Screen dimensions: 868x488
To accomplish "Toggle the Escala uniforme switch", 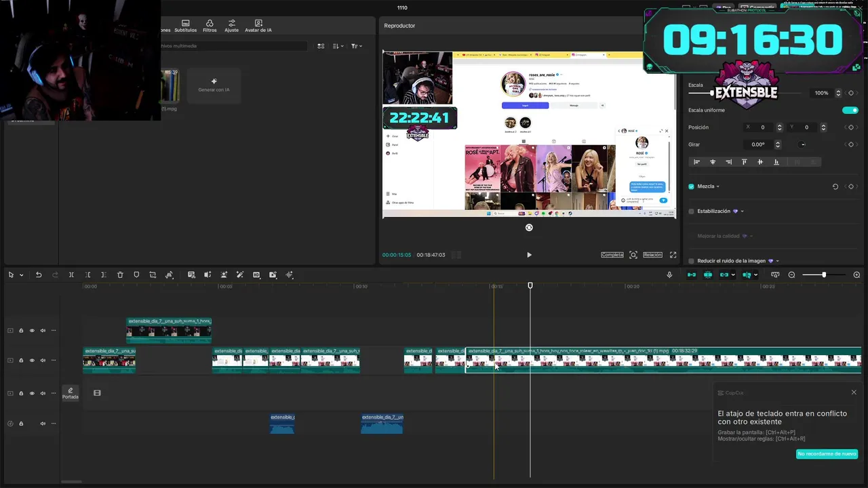I will (850, 110).
